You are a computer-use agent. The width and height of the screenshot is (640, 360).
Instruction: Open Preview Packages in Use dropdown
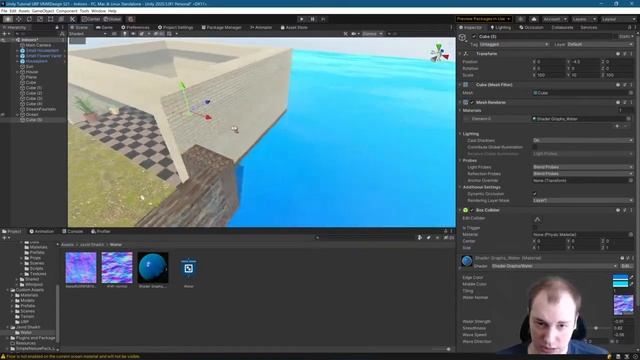point(484,19)
